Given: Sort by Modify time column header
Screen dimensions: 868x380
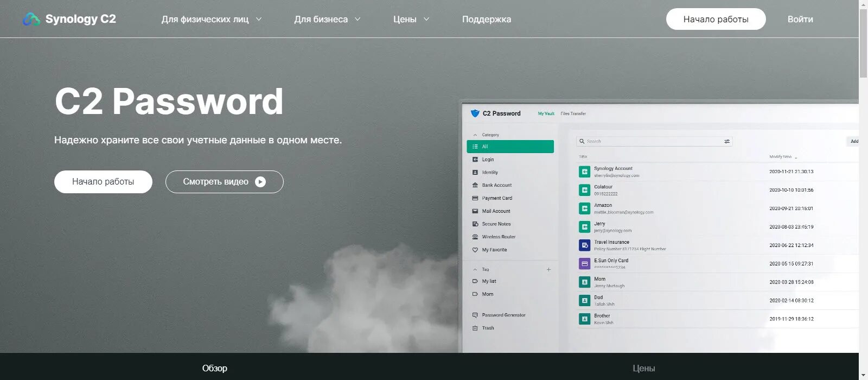Looking at the screenshot, I should [783, 157].
